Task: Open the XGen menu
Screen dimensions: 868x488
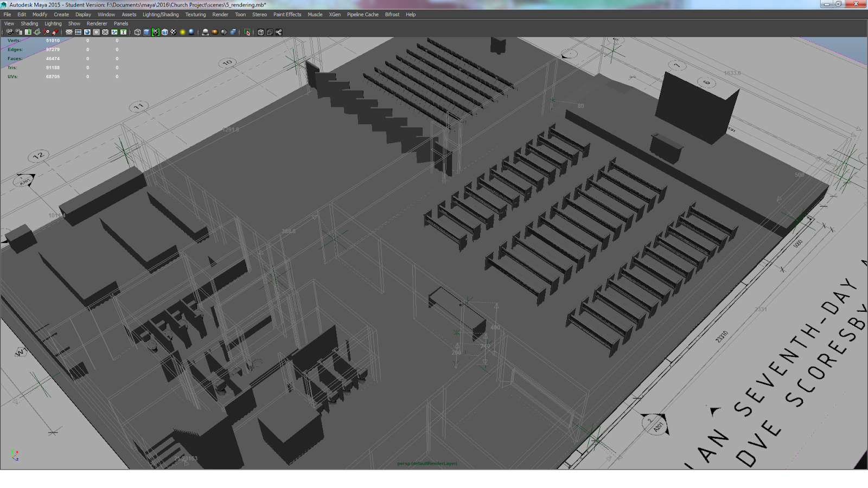Action: (335, 15)
